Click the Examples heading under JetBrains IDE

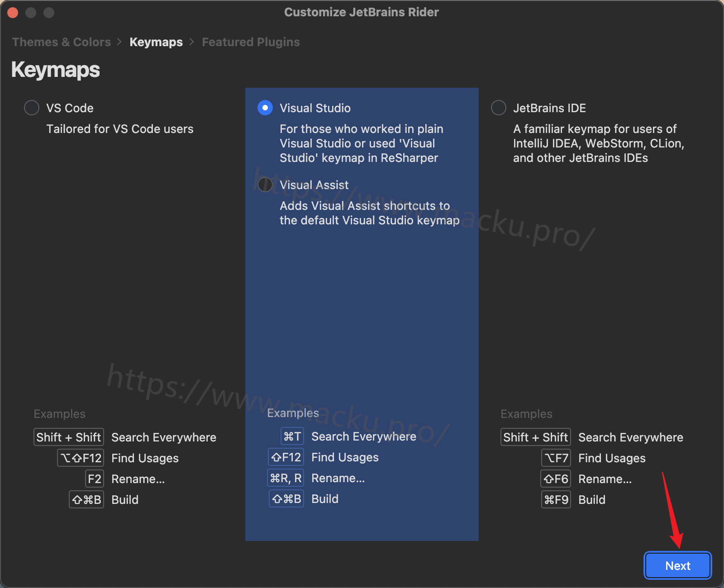(x=526, y=414)
